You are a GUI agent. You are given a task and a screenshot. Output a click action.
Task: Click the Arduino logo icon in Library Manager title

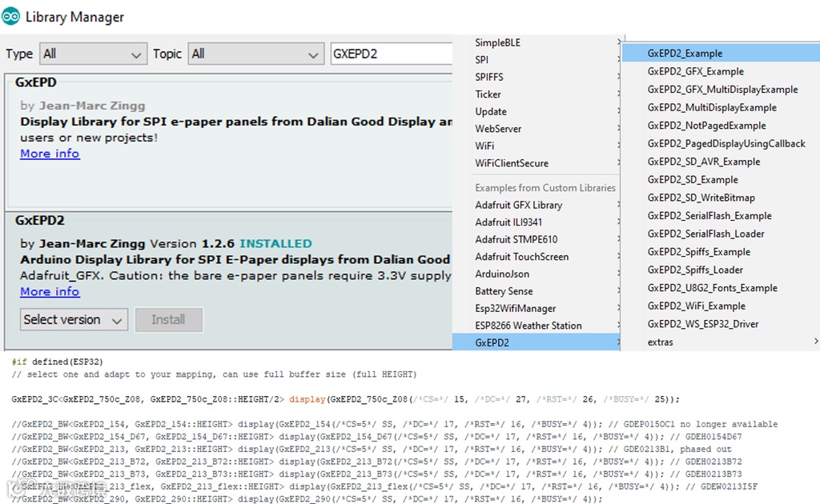[x=10, y=16]
